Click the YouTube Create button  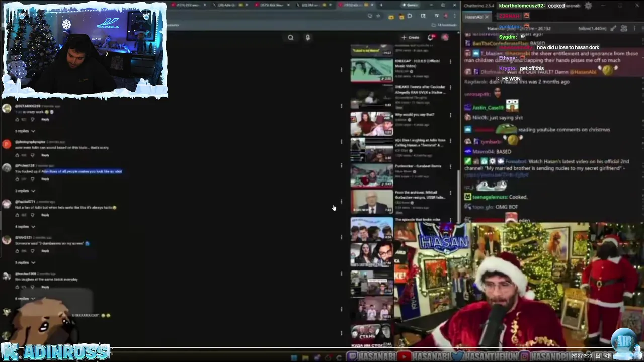click(x=411, y=37)
